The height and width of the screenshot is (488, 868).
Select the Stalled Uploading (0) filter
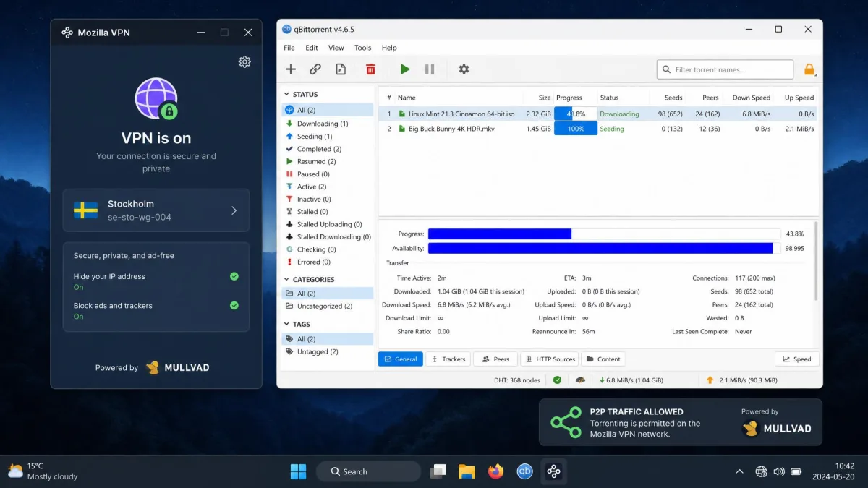click(328, 224)
